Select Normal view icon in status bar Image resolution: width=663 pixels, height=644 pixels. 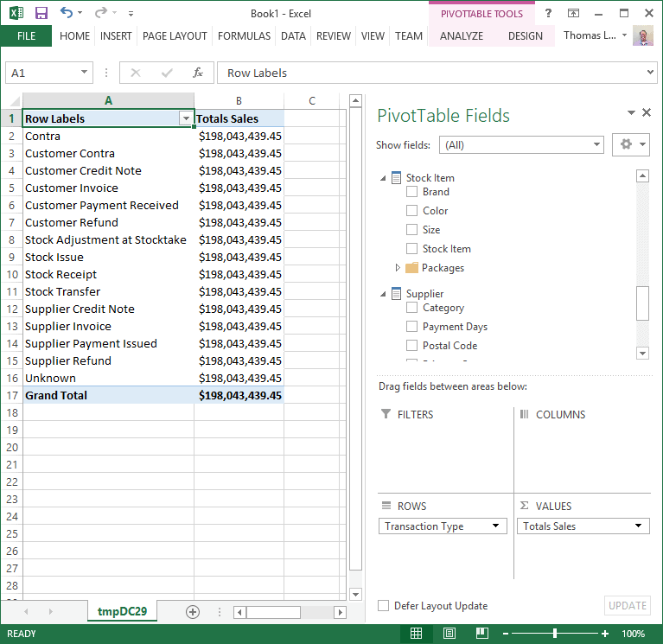(x=417, y=634)
